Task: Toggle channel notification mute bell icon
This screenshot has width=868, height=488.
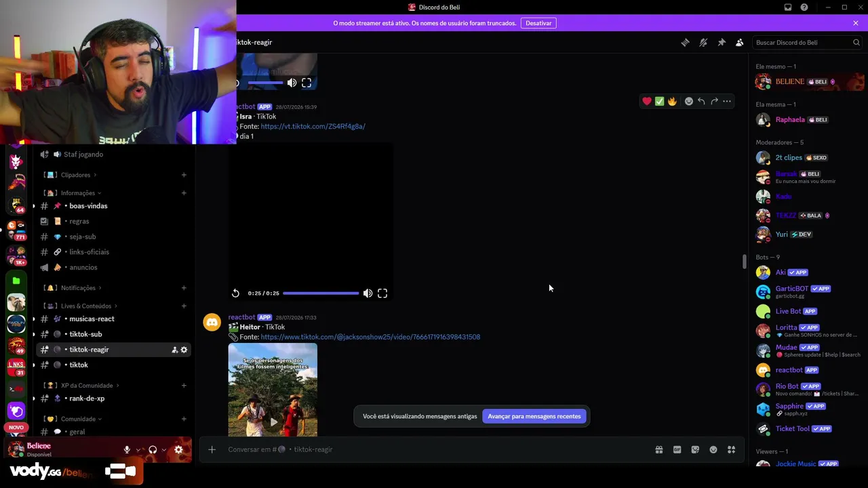Action: click(x=703, y=43)
